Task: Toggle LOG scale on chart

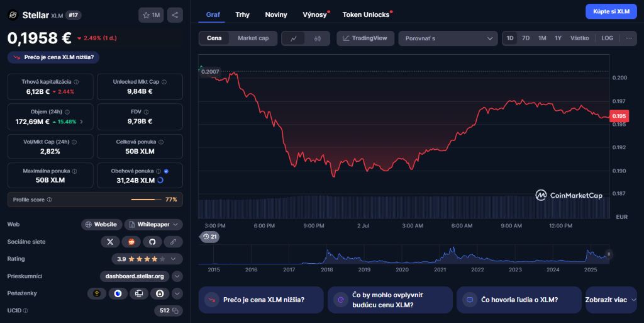Action: tap(607, 38)
